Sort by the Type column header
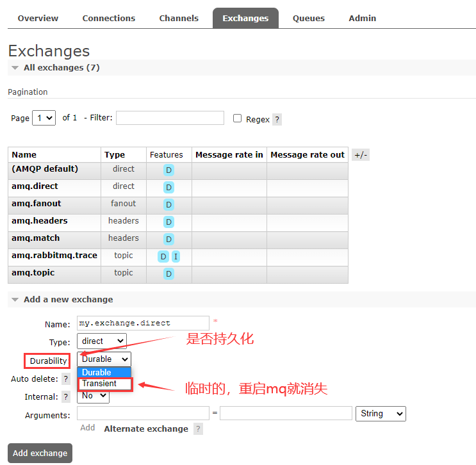 coord(115,155)
